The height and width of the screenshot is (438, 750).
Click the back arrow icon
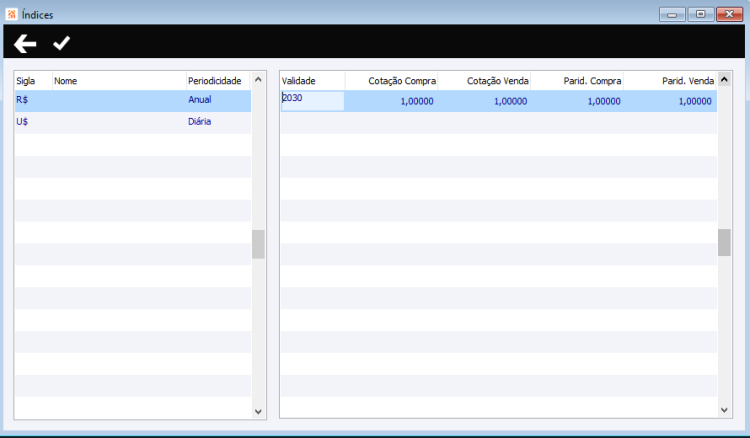(25, 44)
